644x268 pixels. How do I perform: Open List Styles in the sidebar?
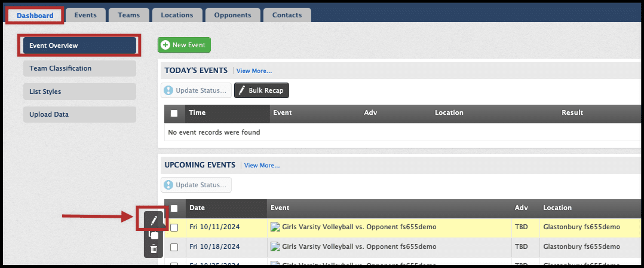pos(79,92)
